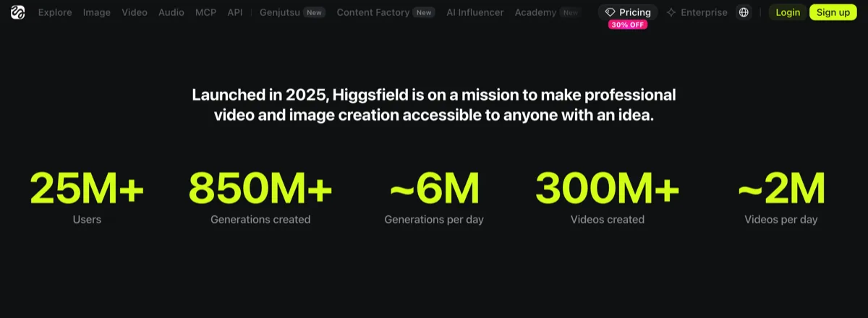Screen dimensions: 868x318
Task: Click the Sign up button
Action: [x=833, y=12]
